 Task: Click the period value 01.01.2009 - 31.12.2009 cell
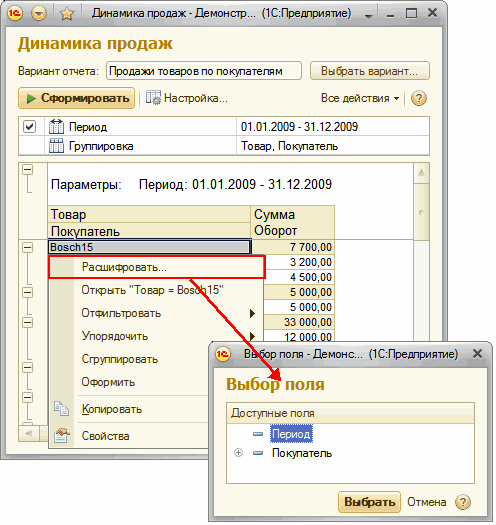(333, 127)
